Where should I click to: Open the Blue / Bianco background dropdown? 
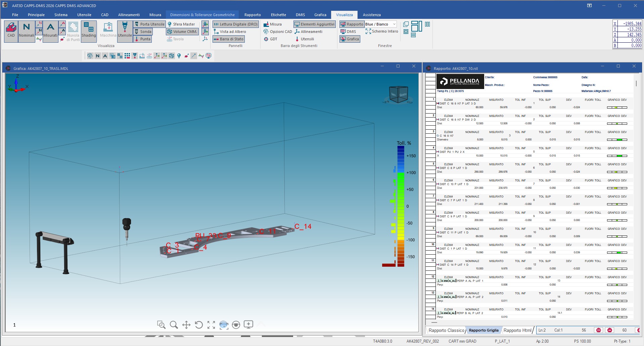pyautogui.click(x=381, y=24)
